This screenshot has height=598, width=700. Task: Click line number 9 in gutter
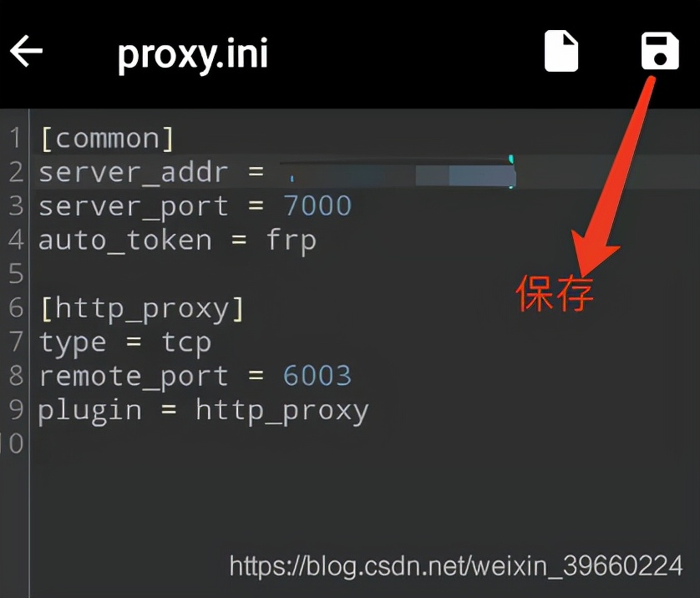16,409
